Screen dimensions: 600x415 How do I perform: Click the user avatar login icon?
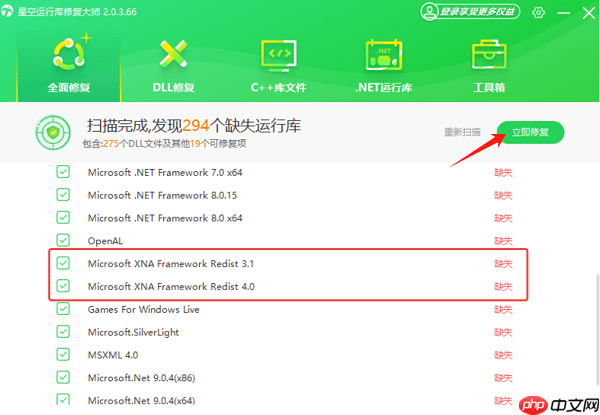tap(429, 11)
